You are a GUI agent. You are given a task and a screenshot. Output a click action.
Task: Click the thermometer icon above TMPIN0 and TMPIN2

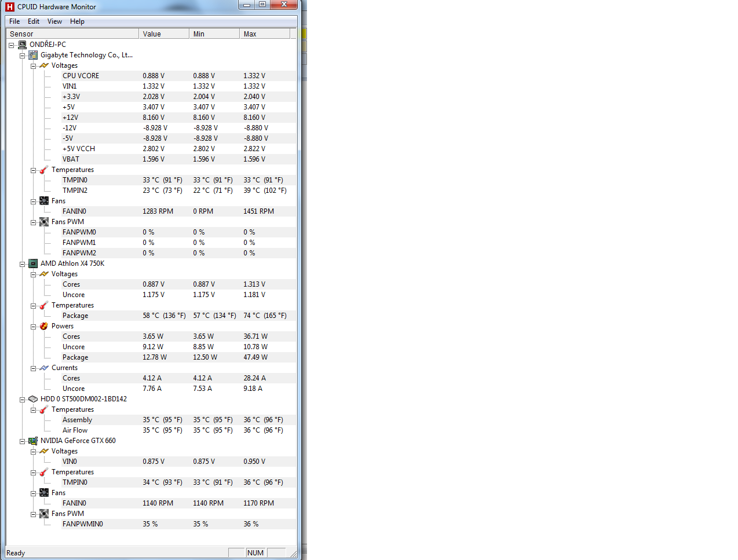[x=44, y=170]
